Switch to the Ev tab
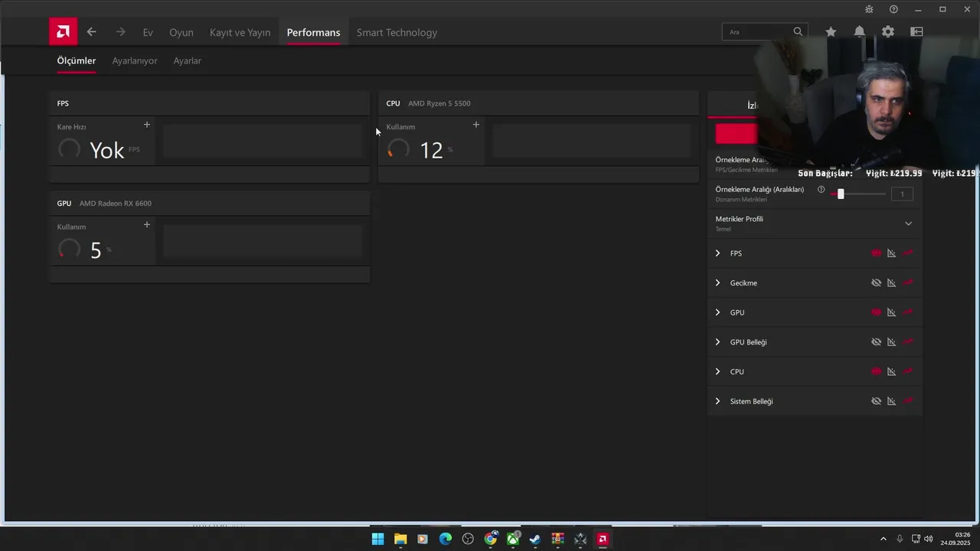 point(148,32)
